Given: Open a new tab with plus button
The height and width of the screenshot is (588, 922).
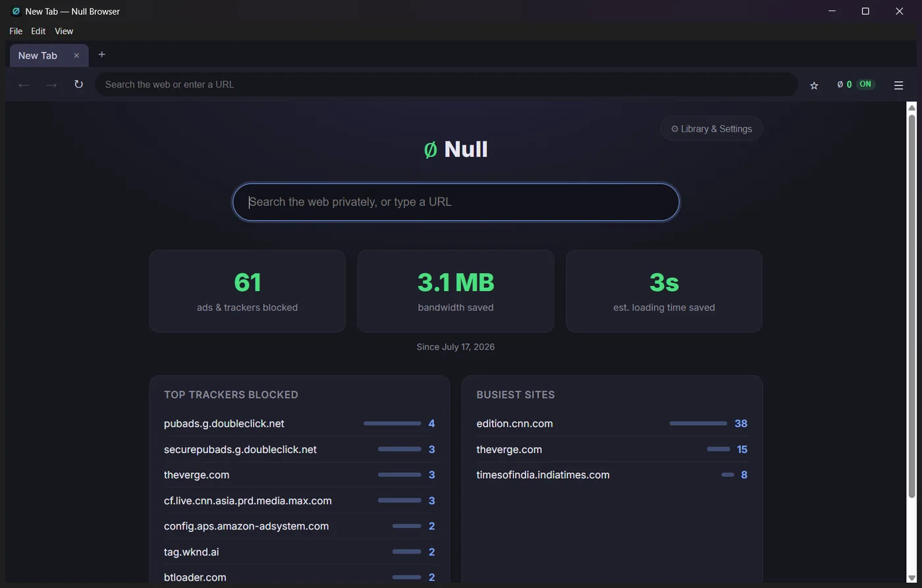Looking at the screenshot, I should [101, 55].
